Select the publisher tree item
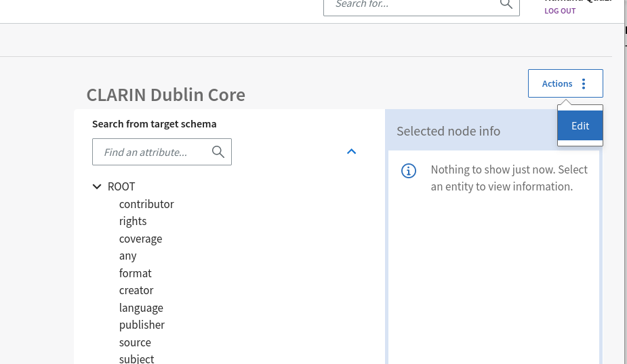The height and width of the screenshot is (364, 627). click(142, 325)
